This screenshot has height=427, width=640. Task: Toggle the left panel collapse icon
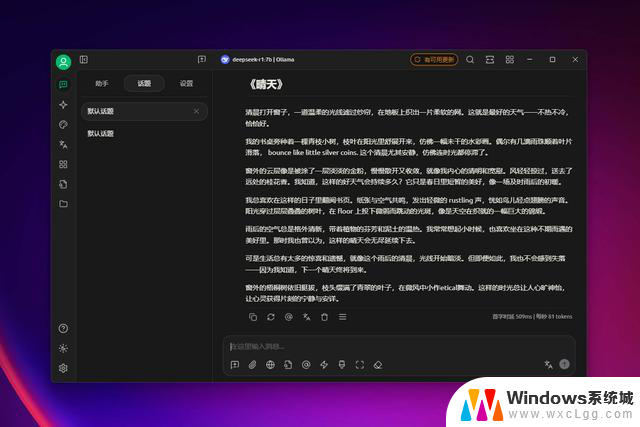(x=84, y=60)
